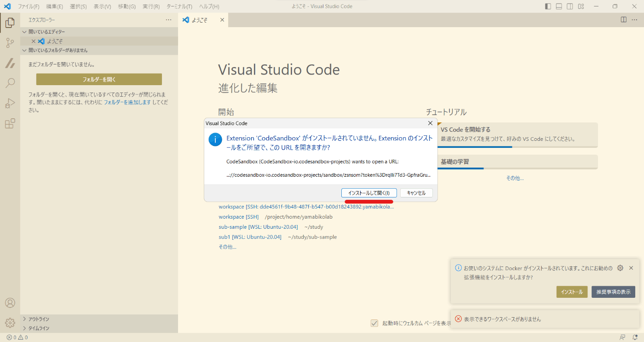Open the customize layout icon
This screenshot has height=342, width=644.
[x=581, y=6]
